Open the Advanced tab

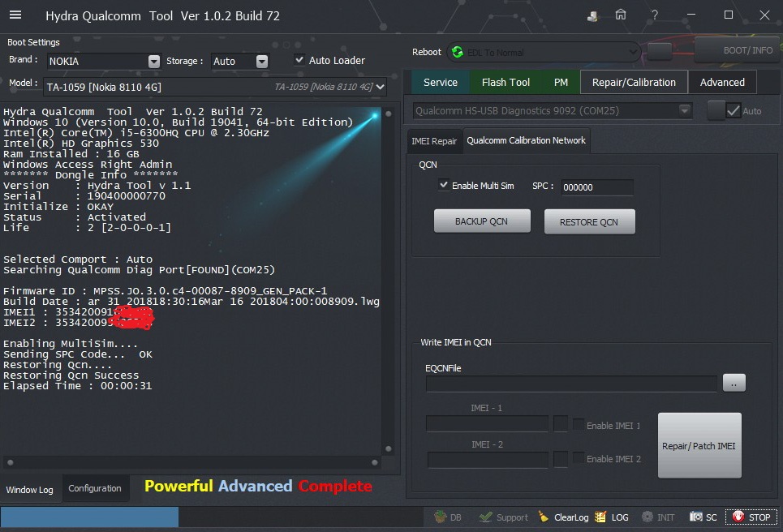coord(722,83)
